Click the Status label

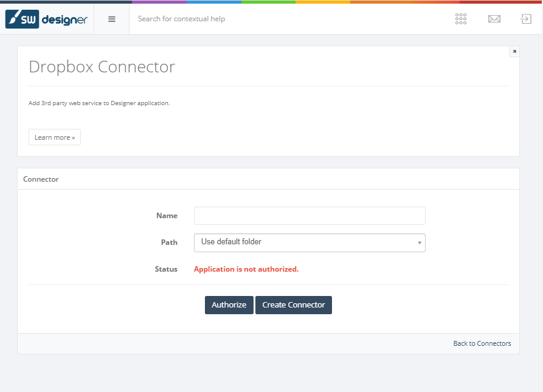pos(166,269)
